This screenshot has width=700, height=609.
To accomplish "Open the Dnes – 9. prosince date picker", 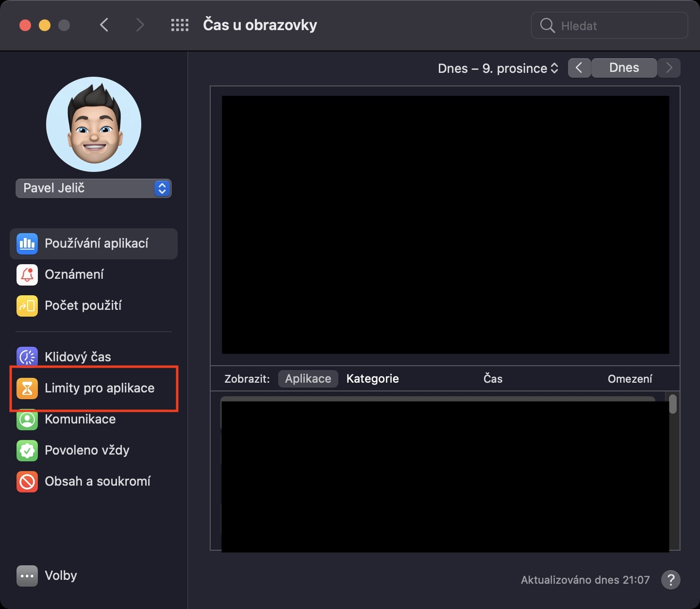I will tap(498, 68).
